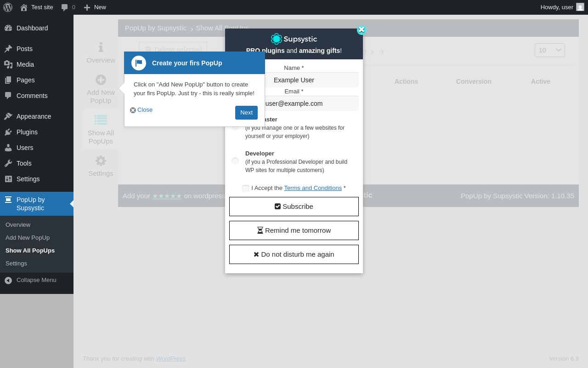Open the WordPress logo menu
This screenshot has height=368, width=588.
pyautogui.click(x=8, y=7)
